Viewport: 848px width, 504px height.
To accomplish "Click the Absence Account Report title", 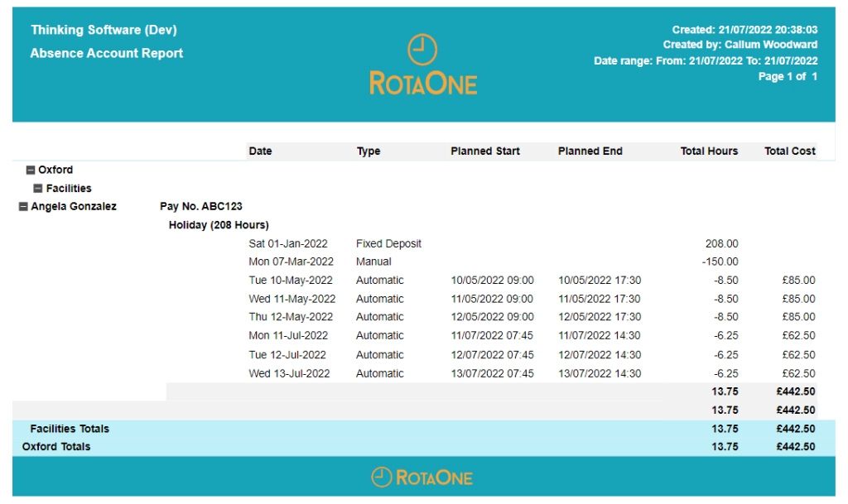I will pyautogui.click(x=106, y=53).
